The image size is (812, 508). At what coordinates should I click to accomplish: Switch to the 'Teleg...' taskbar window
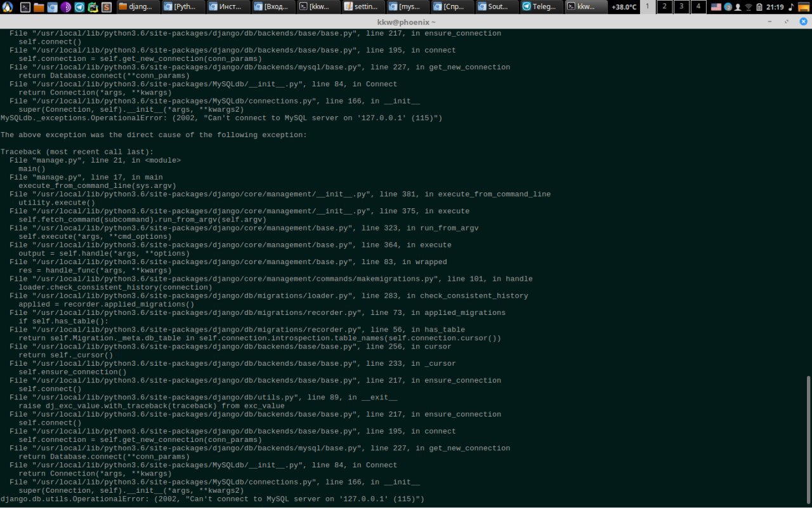click(x=543, y=7)
